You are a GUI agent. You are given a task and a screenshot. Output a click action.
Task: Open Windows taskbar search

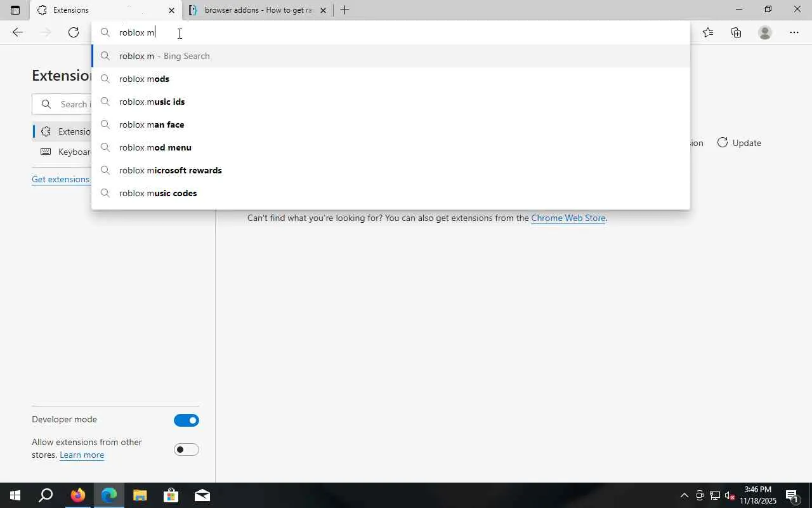[x=46, y=495]
